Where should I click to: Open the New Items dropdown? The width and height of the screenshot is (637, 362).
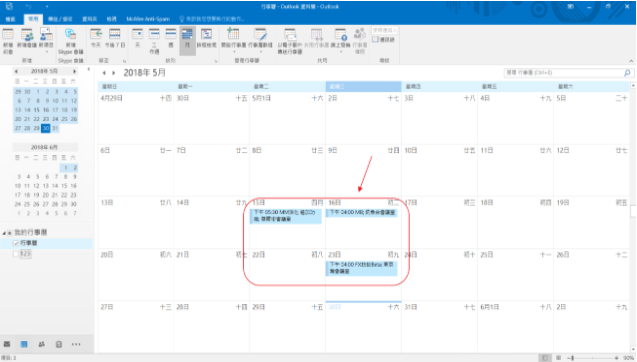(46, 41)
